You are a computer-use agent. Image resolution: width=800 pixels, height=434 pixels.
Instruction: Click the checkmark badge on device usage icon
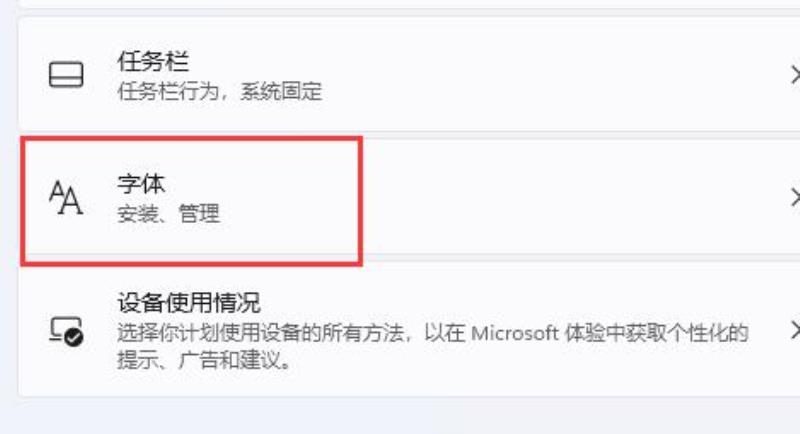[x=74, y=337]
